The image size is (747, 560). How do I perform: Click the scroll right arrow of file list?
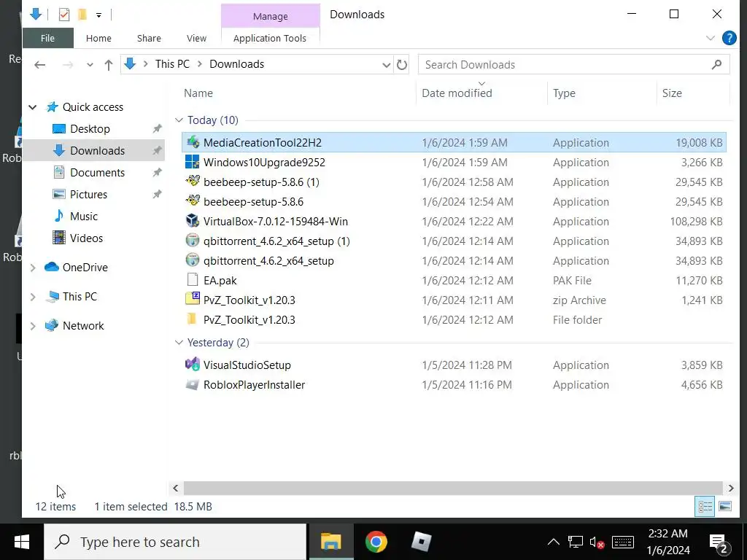point(731,488)
